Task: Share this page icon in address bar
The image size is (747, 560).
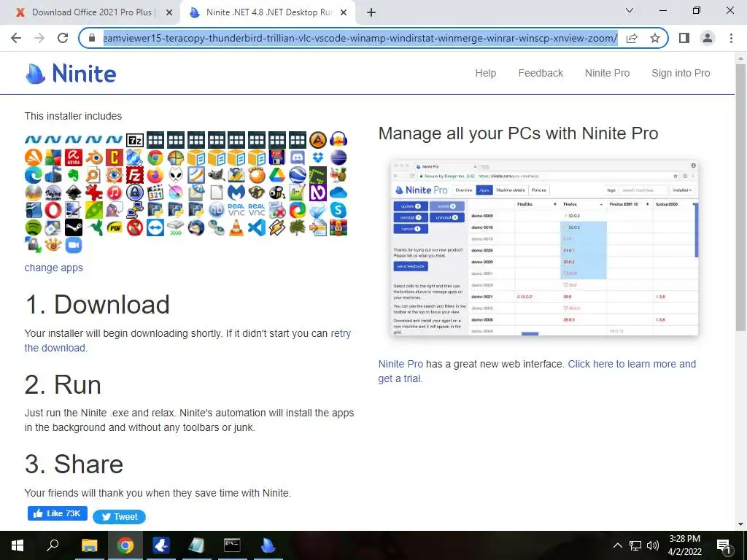Action: pyautogui.click(x=632, y=38)
